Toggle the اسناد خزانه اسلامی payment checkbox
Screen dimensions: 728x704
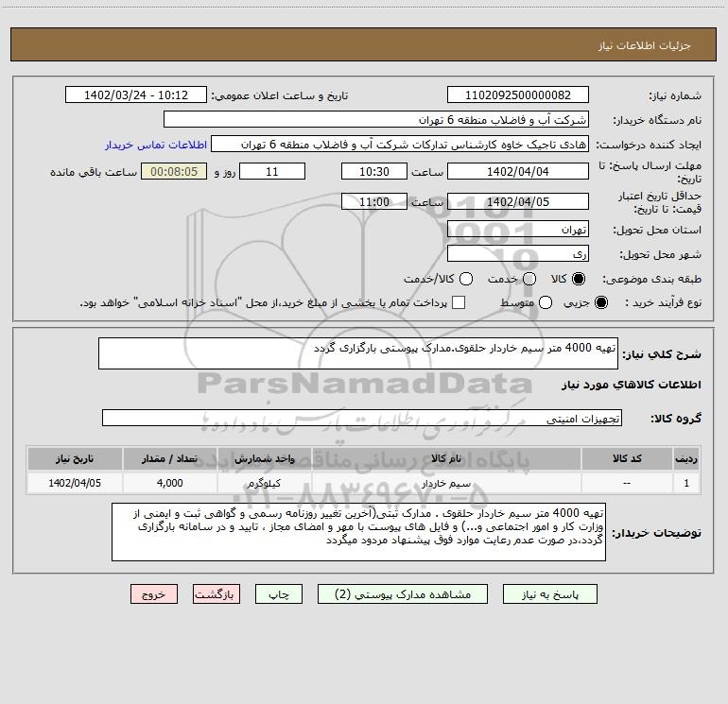tap(459, 302)
